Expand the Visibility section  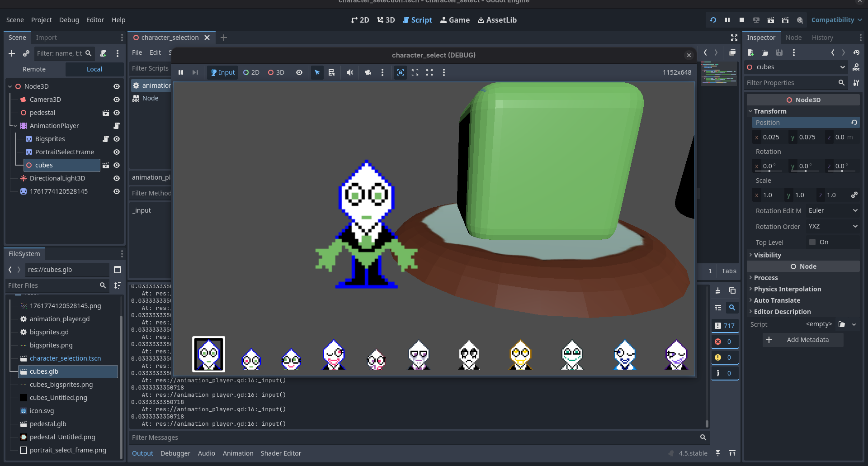(767, 255)
